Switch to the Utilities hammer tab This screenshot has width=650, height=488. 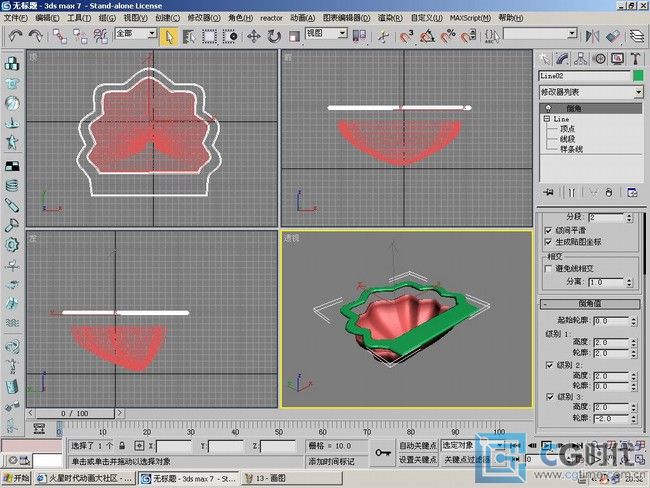click(636, 59)
